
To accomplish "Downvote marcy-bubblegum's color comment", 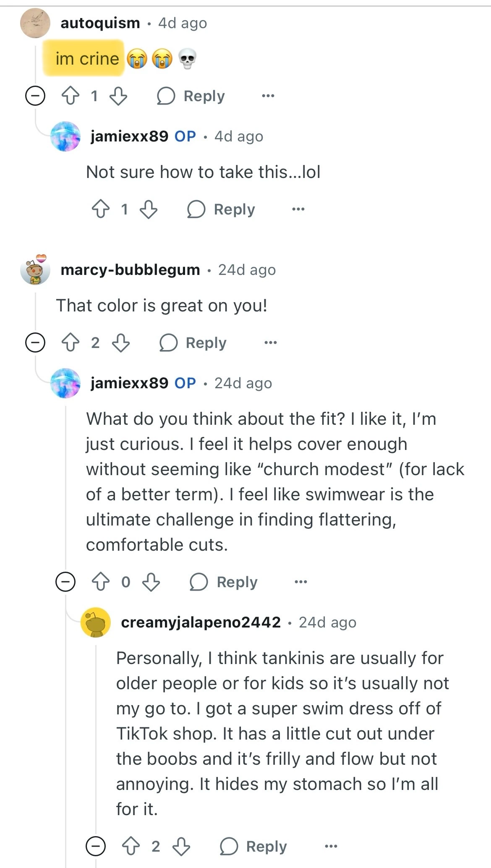I will tap(121, 343).
